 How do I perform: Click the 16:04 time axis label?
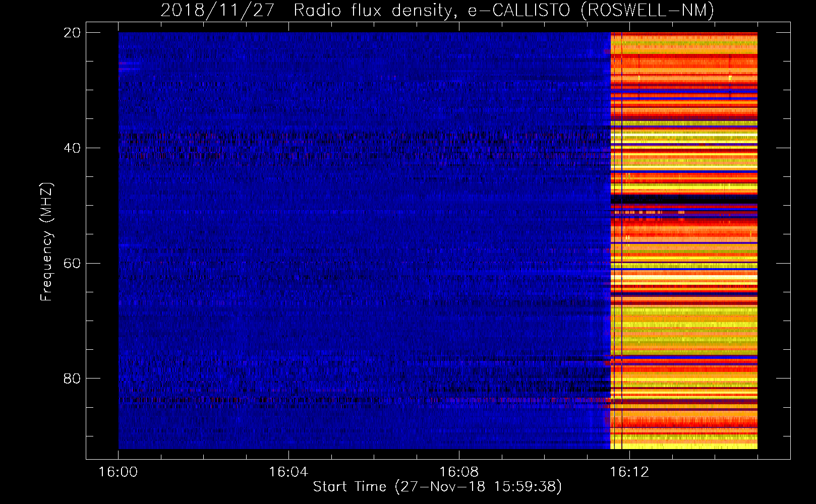[288, 472]
